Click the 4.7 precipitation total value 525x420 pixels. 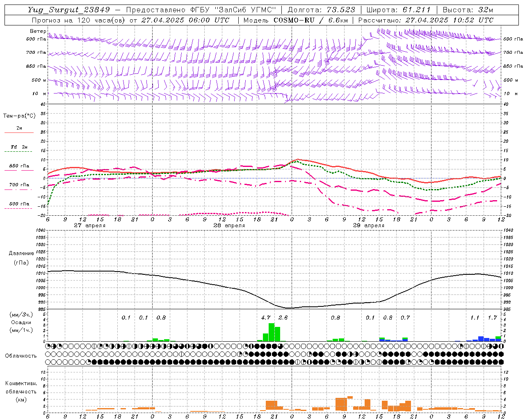[x=266, y=317]
